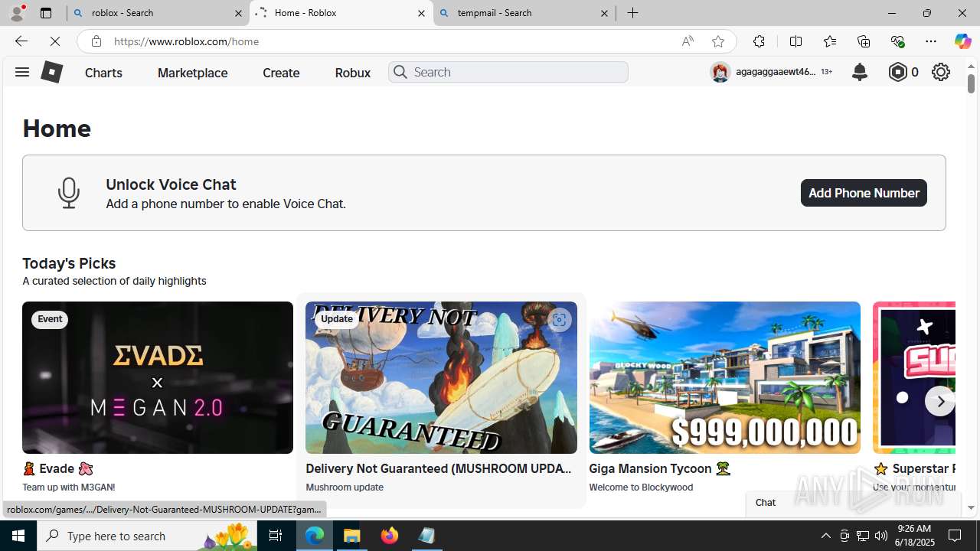
Task: Open the browser Extensions icon
Action: click(x=758, y=41)
